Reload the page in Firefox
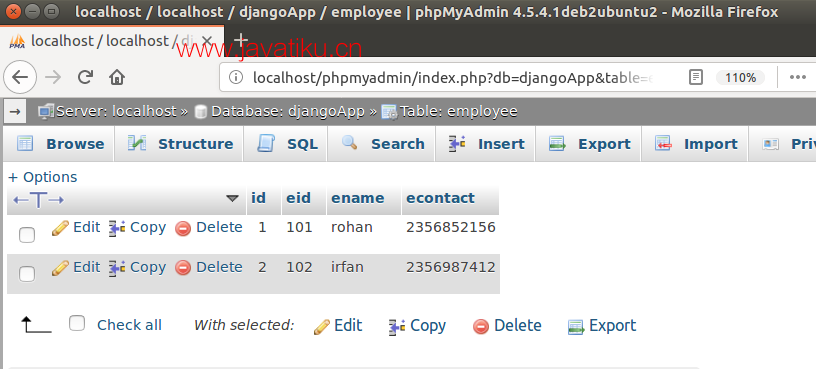Viewport: 816px width, 369px height. pyautogui.click(x=85, y=78)
